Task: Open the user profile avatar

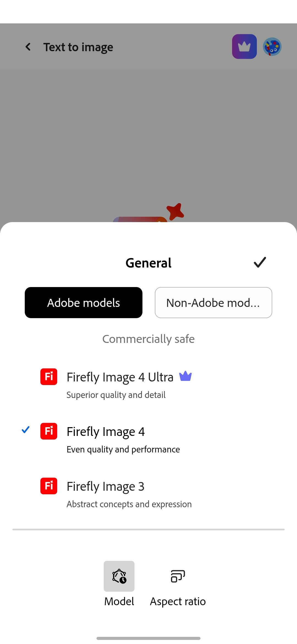Action: (272, 47)
